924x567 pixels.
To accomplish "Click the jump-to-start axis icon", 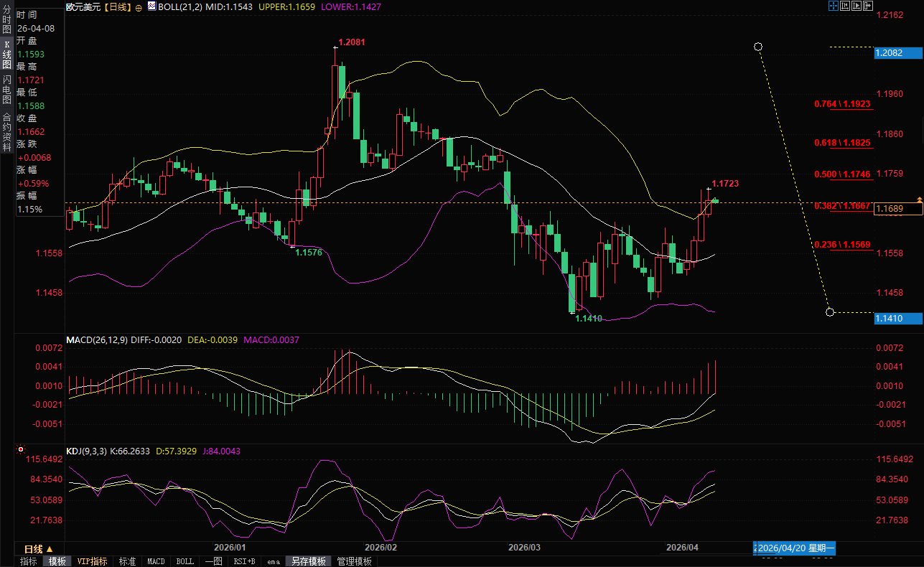I will 844,6.
